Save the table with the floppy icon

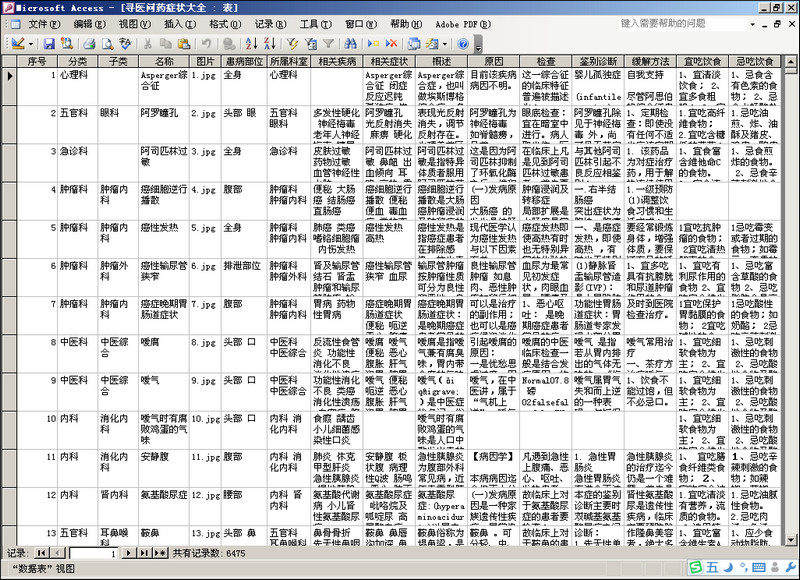(x=49, y=44)
